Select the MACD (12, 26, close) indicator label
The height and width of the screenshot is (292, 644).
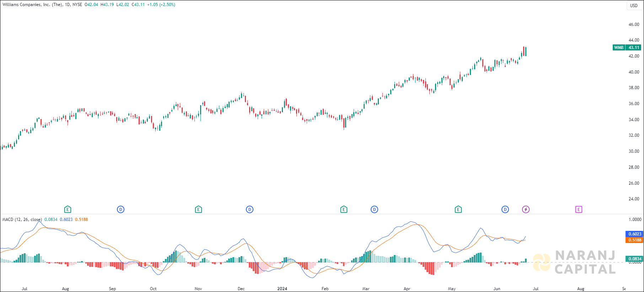click(x=22, y=220)
